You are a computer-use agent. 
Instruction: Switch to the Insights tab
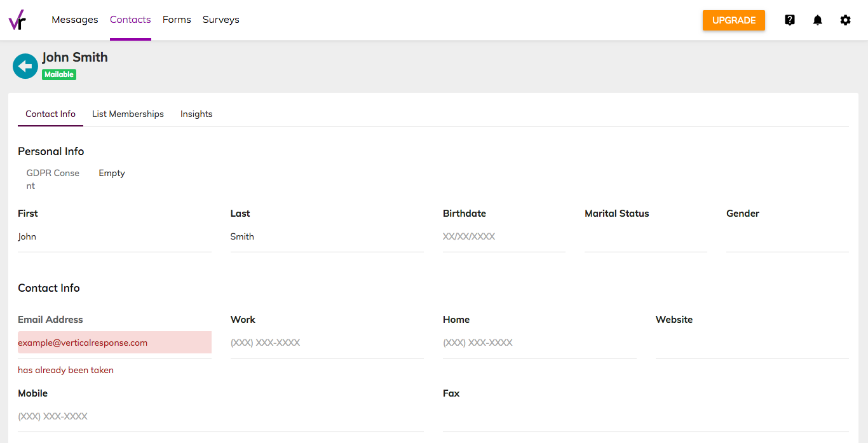tap(196, 114)
